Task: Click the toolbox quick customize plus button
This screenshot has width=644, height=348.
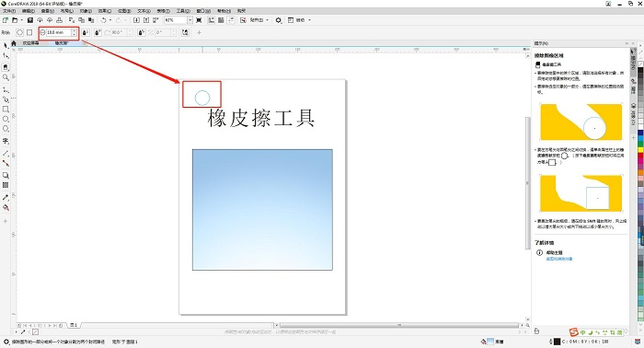Action: point(6,221)
